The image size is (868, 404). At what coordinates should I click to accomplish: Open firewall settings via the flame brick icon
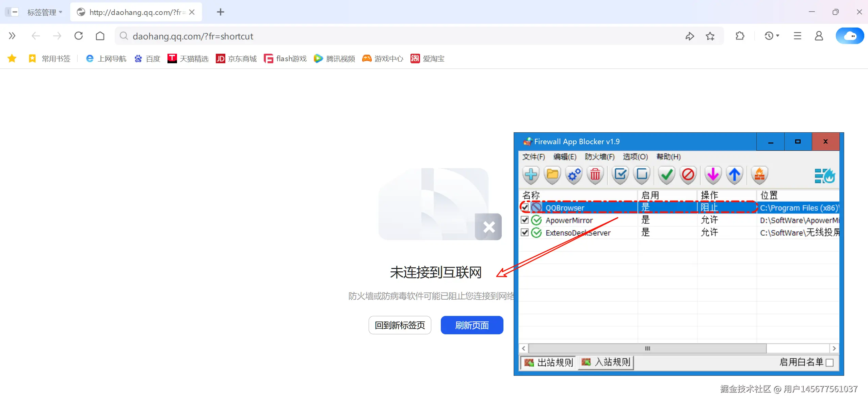(759, 175)
